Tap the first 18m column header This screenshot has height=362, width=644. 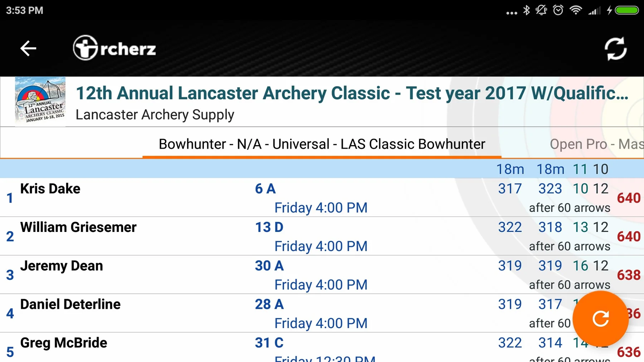[x=510, y=169]
